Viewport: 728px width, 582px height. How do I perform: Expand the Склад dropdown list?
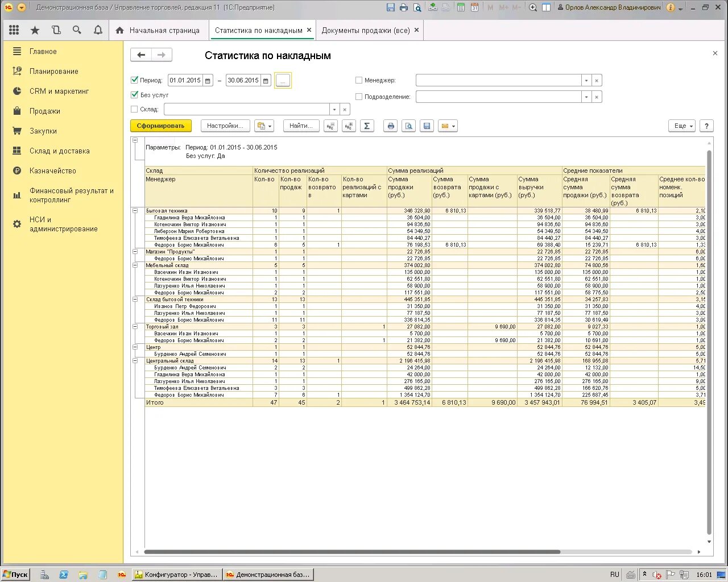(334, 110)
